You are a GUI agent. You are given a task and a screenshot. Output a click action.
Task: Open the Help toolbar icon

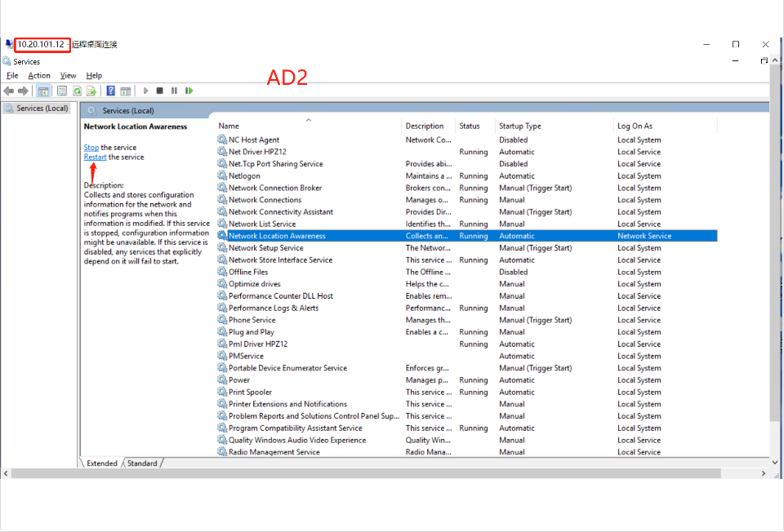coord(111,91)
